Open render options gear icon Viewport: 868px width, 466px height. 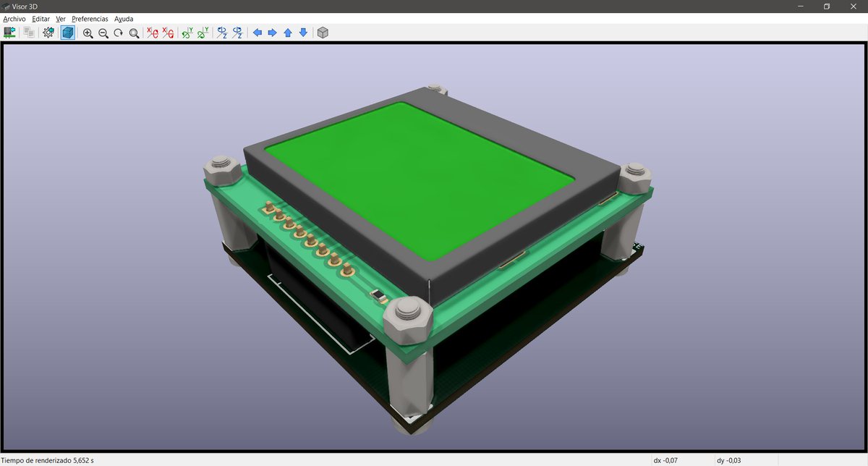[x=48, y=33]
